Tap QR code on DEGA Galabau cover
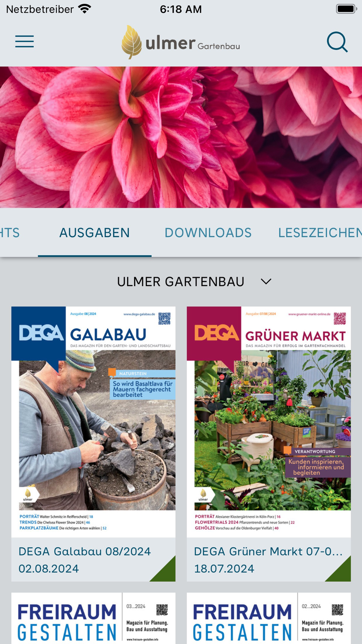 [164, 318]
